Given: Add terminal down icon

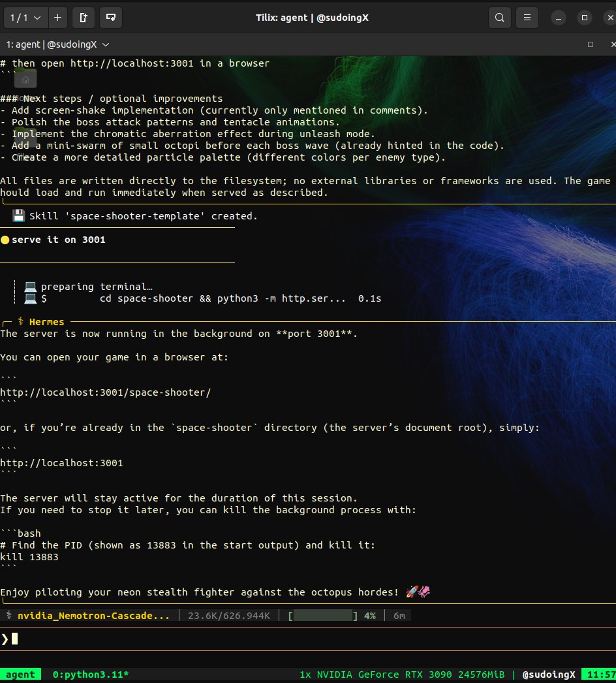Looking at the screenshot, I should 111,18.
